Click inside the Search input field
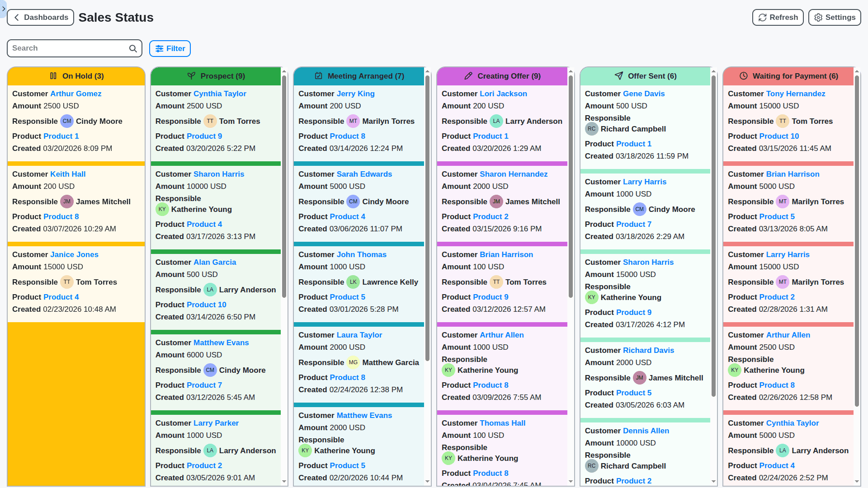Screen dimensions: 868x488 pyautogui.click(x=68, y=48)
